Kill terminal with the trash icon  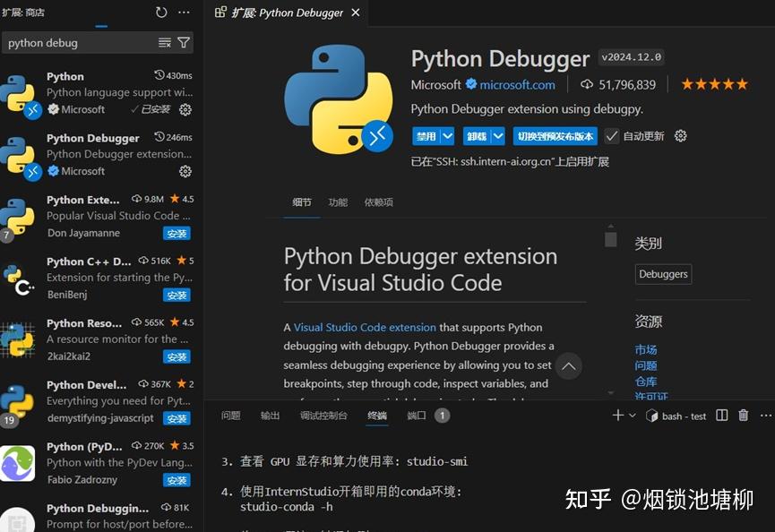745,416
